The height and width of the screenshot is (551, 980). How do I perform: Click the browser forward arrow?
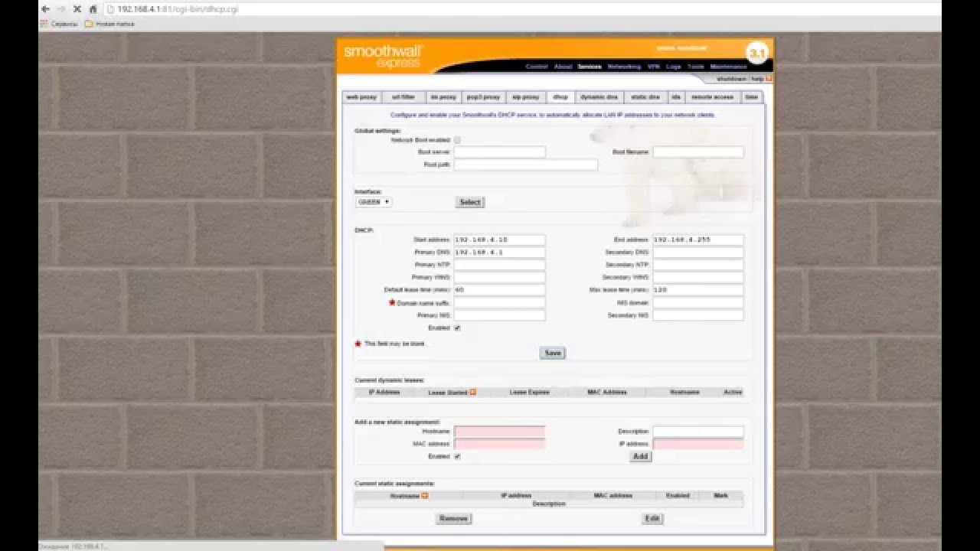point(61,9)
